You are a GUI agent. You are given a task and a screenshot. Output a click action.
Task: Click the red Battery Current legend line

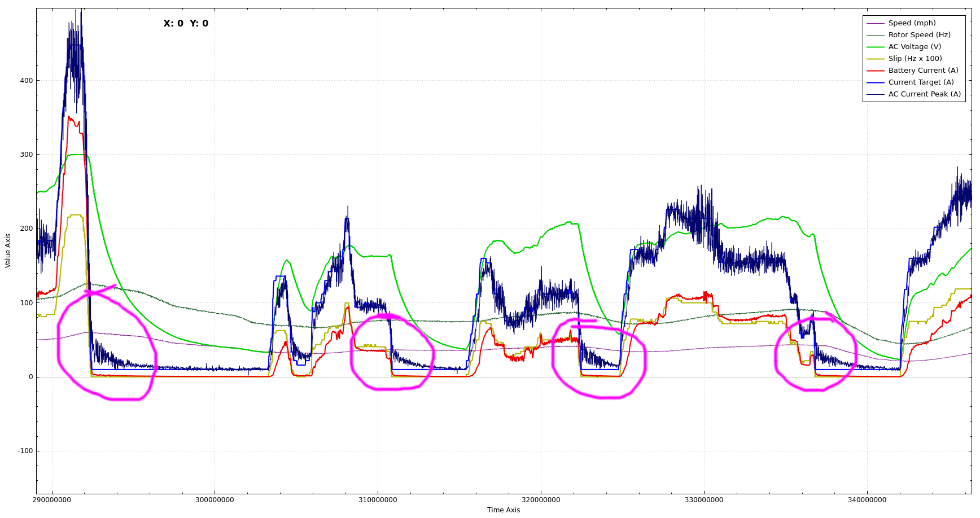click(875, 71)
